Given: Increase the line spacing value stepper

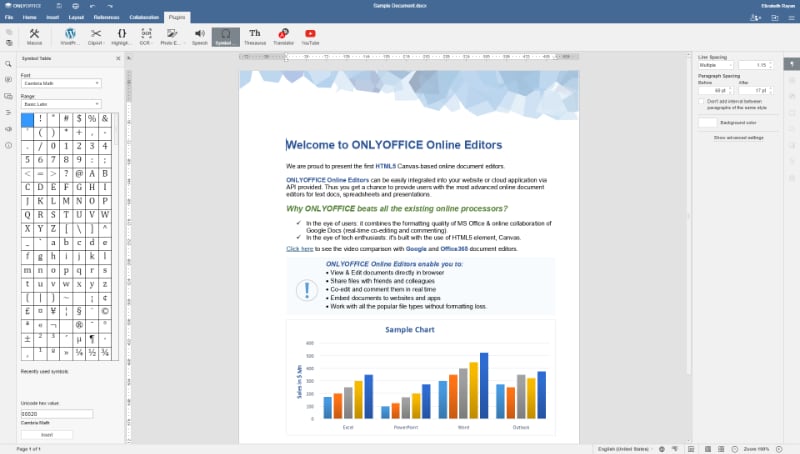Looking at the screenshot, I should coord(770,63).
